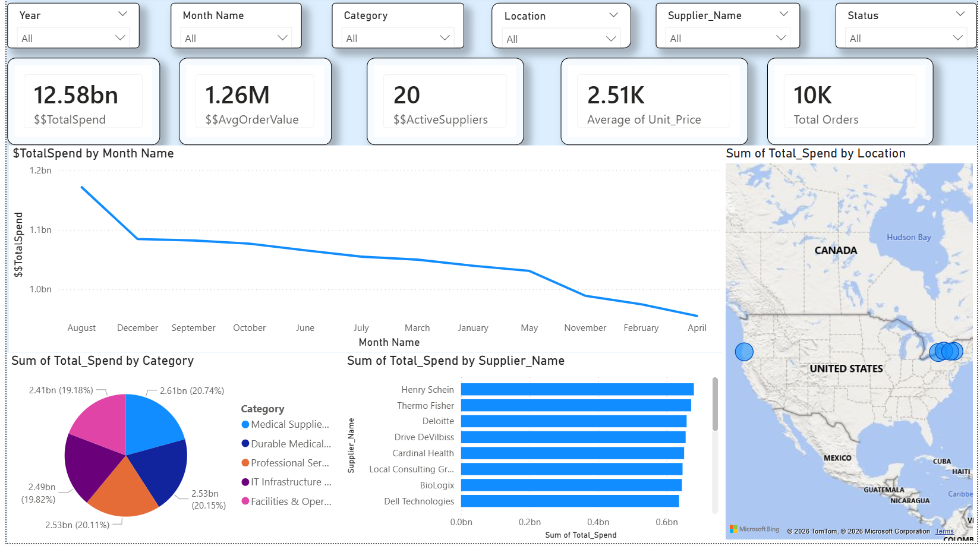The image size is (980, 546).
Task: Select the Local Consulting Gr... bar
Action: [x=572, y=469]
